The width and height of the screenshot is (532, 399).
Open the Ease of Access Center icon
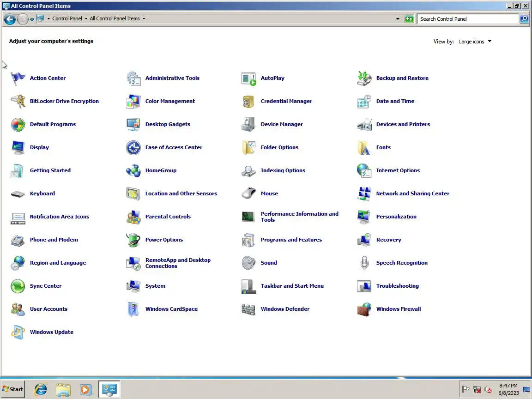pyautogui.click(x=133, y=148)
